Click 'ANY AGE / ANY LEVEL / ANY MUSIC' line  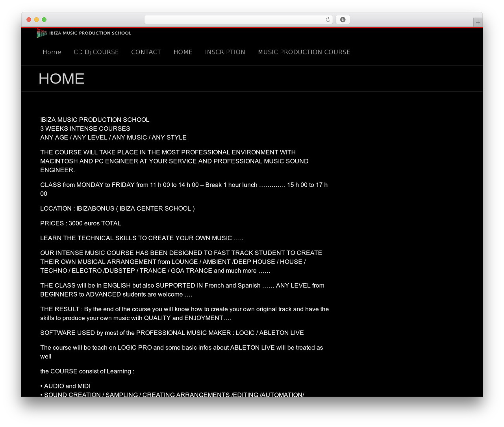113,137
